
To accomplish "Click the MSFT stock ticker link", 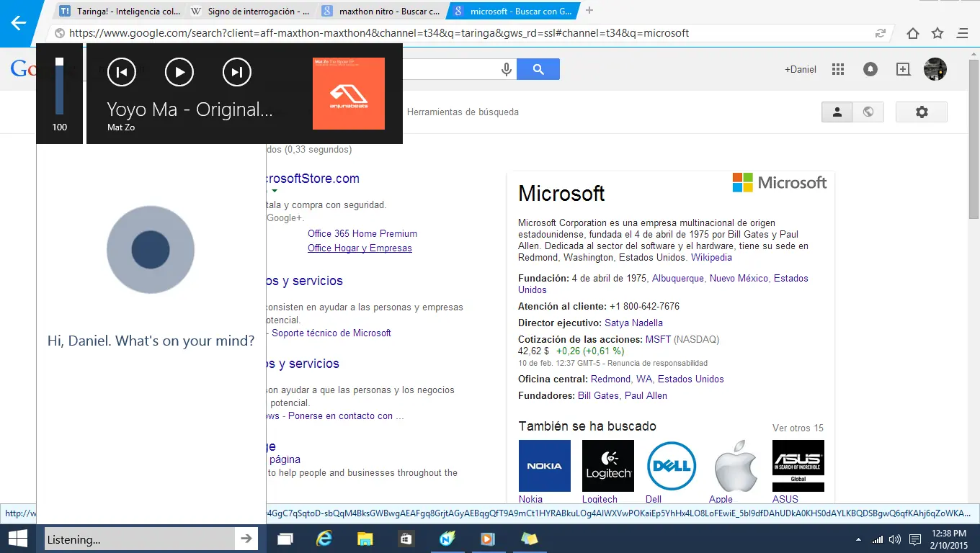I will pos(658,339).
